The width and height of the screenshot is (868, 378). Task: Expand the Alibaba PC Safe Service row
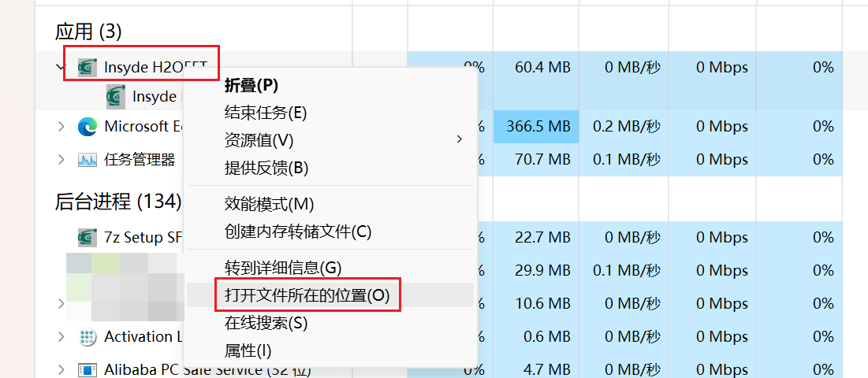(61, 369)
